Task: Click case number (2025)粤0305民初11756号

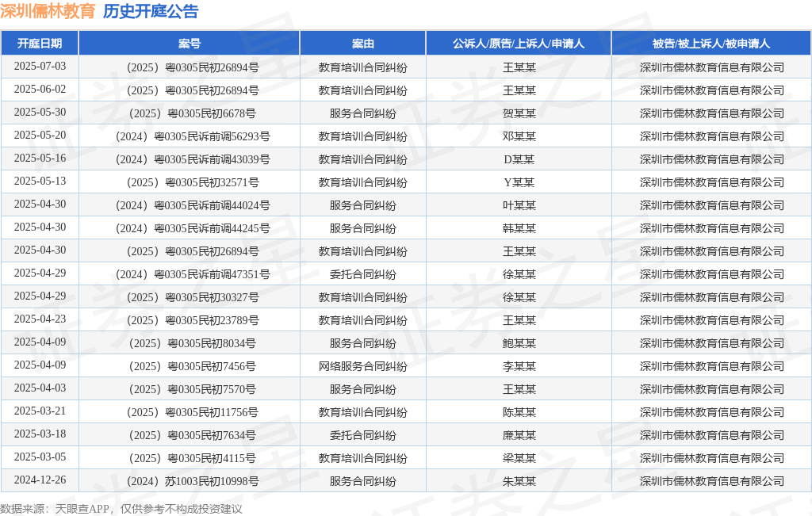Action: 193,412
